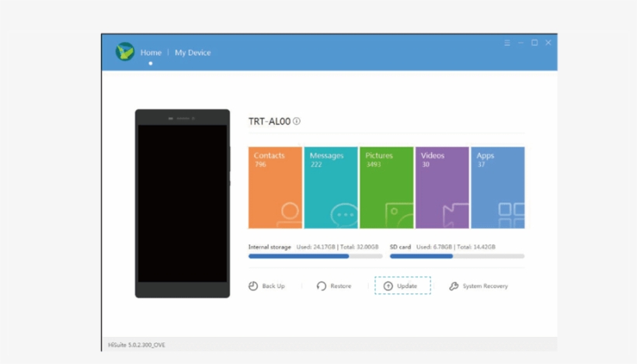Click the phone screen preview
637x364 pixels.
click(x=183, y=203)
